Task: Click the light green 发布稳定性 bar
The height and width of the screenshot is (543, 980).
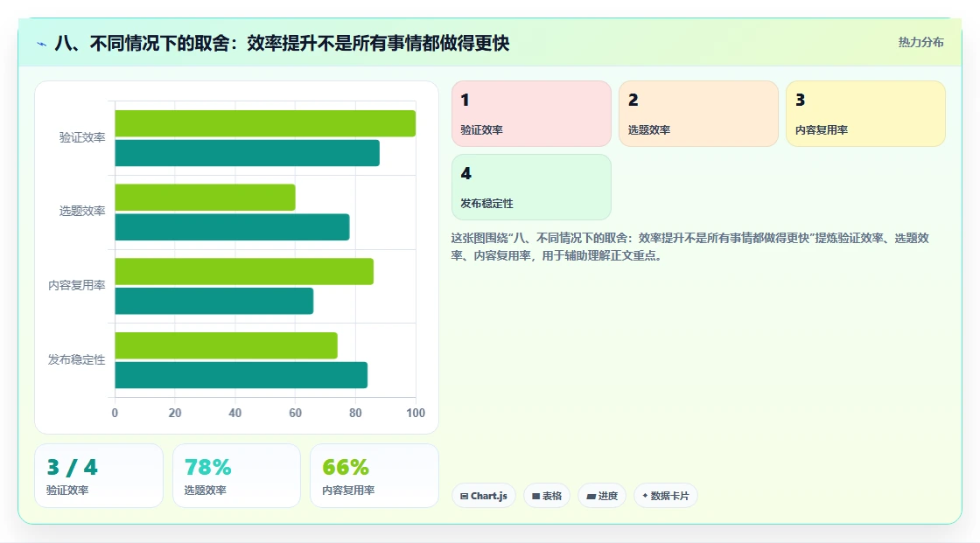Action: click(x=227, y=345)
